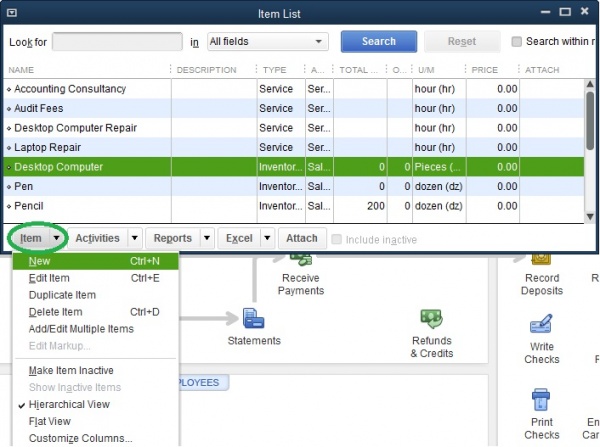Select the Pencil item row
This screenshot has height=447, width=600.
tap(293, 206)
